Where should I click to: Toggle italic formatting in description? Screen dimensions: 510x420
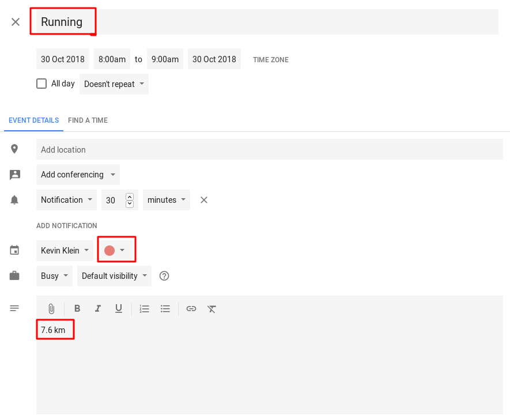coord(98,308)
